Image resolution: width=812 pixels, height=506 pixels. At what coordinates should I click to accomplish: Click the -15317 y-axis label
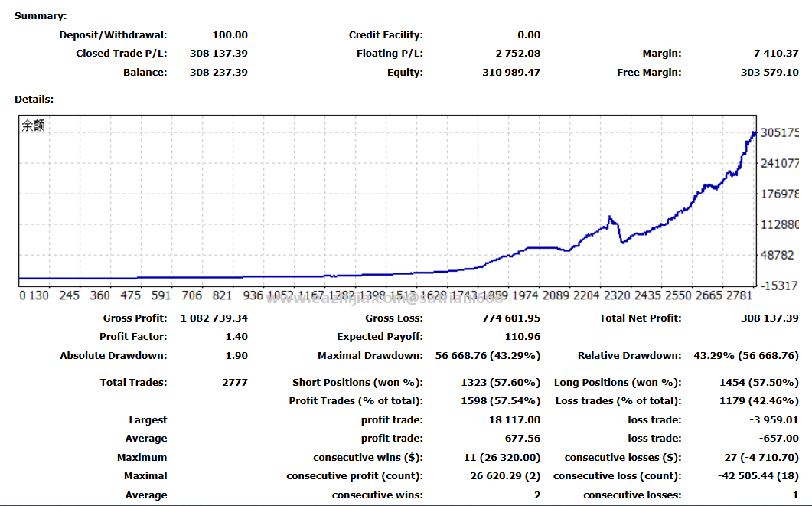[779, 286]
